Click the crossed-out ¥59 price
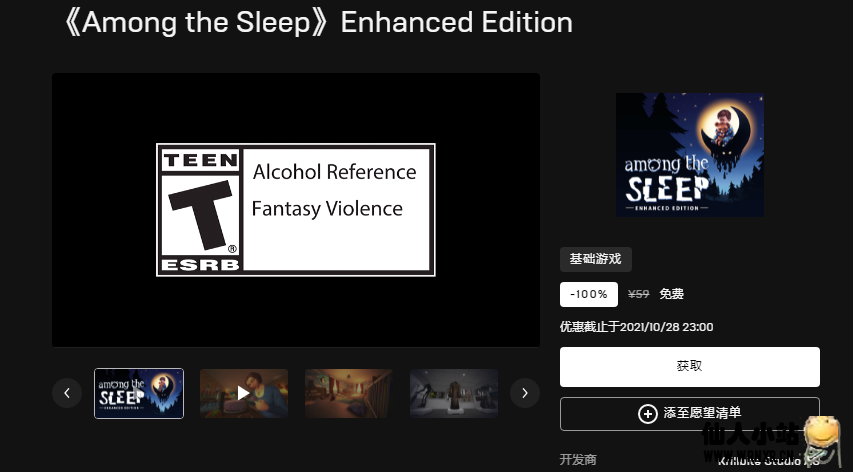853x472 pixels. click(x=638, y=294)
